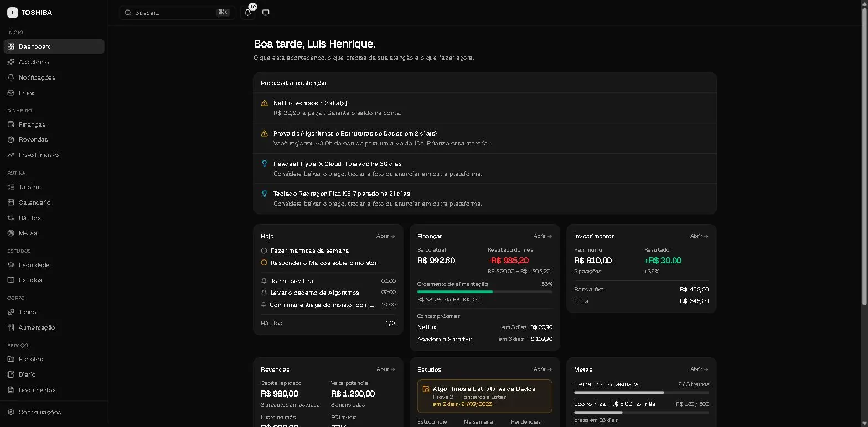868x427 pixels.
Task: Click the Tarefas checklist icon in the sidebar
Action: click(x=11, y=187)
